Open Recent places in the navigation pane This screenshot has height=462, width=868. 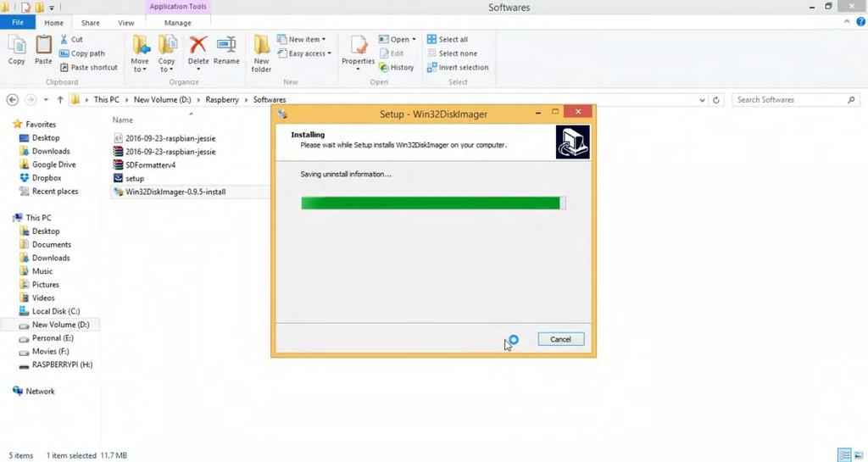[48, 191]
